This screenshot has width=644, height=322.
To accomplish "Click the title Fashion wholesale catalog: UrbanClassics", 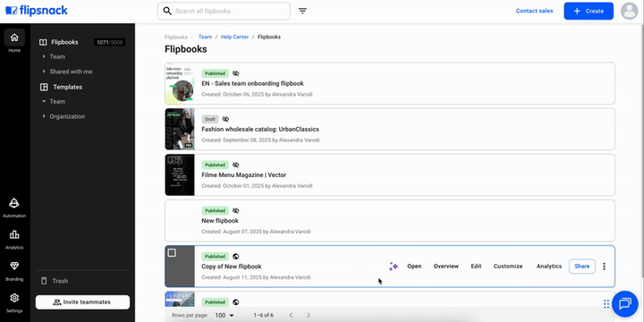I will click(260, 129).
